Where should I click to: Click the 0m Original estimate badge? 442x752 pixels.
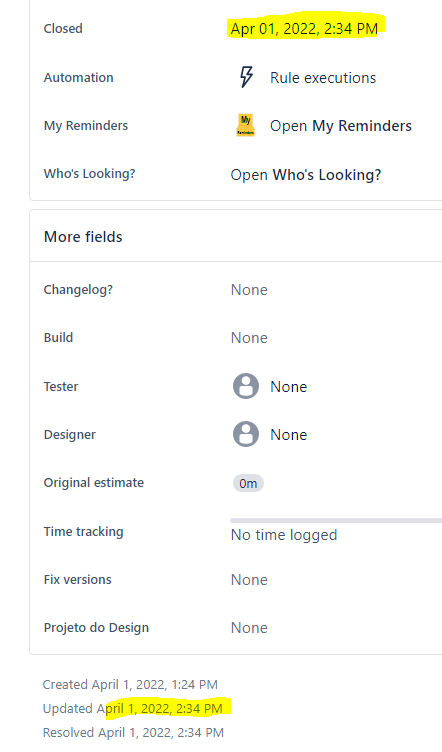[248, 483]
